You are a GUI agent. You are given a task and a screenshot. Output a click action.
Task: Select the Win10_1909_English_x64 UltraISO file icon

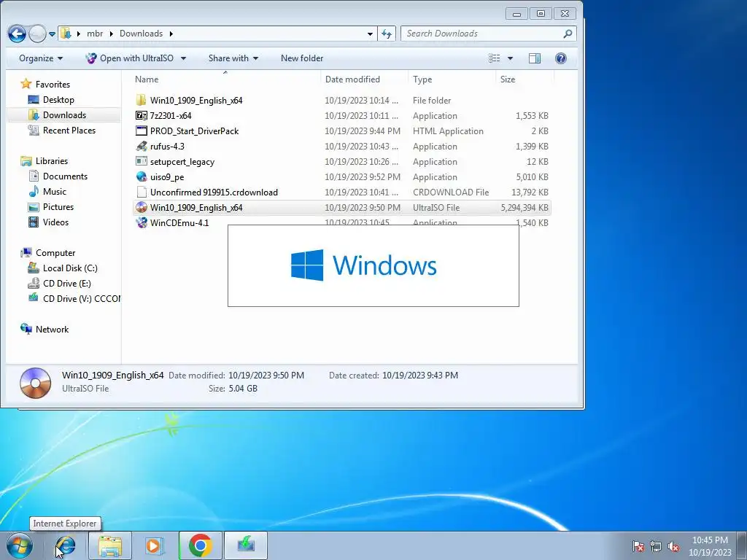141,207
